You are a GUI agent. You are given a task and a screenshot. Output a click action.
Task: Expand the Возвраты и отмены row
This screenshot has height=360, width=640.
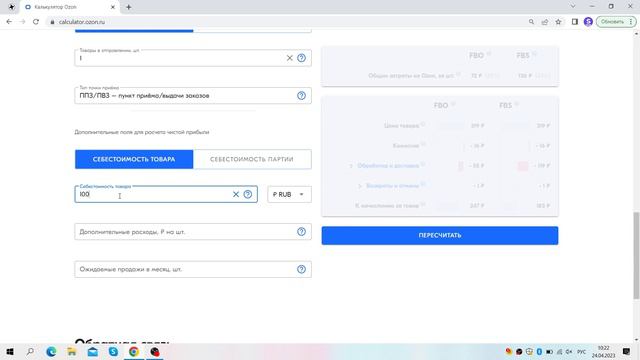point(392,186)
